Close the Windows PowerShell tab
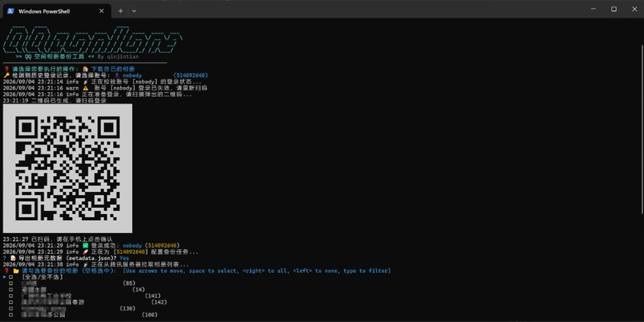Viewport: 644px width, 322px height. (x=101, y=11)
